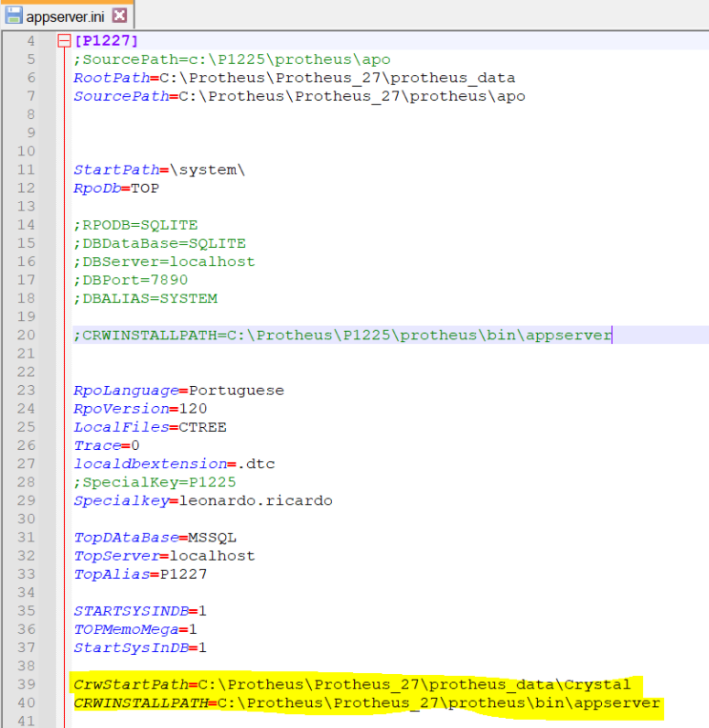Click the Trace=0 line

coord(107,445)
